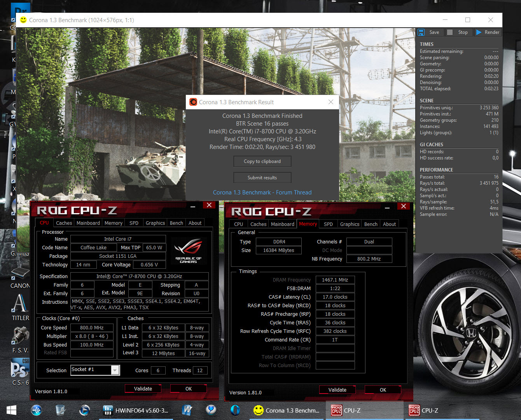The width and height of the screenshot is (521, 420).
Task: Click the memory Type DDR4 value
Action: [279, 242]
